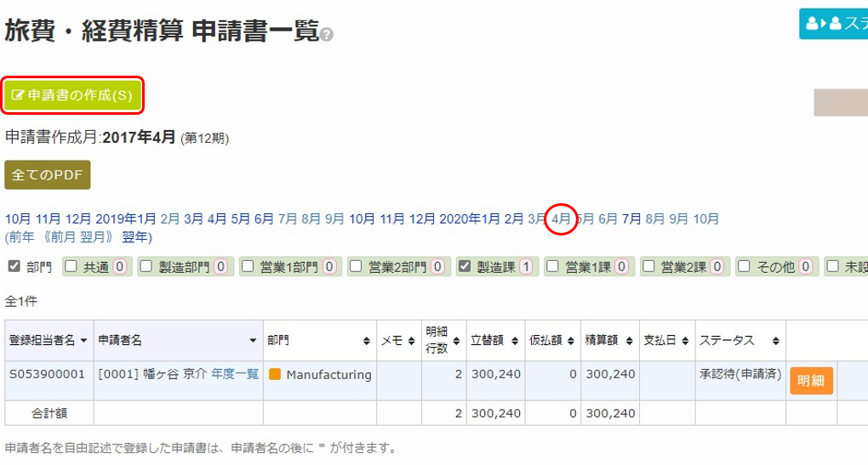Viewport: 868px width, 465px height.
Task: Click the 翌月 navigation link
Action: tap(92, 237)
